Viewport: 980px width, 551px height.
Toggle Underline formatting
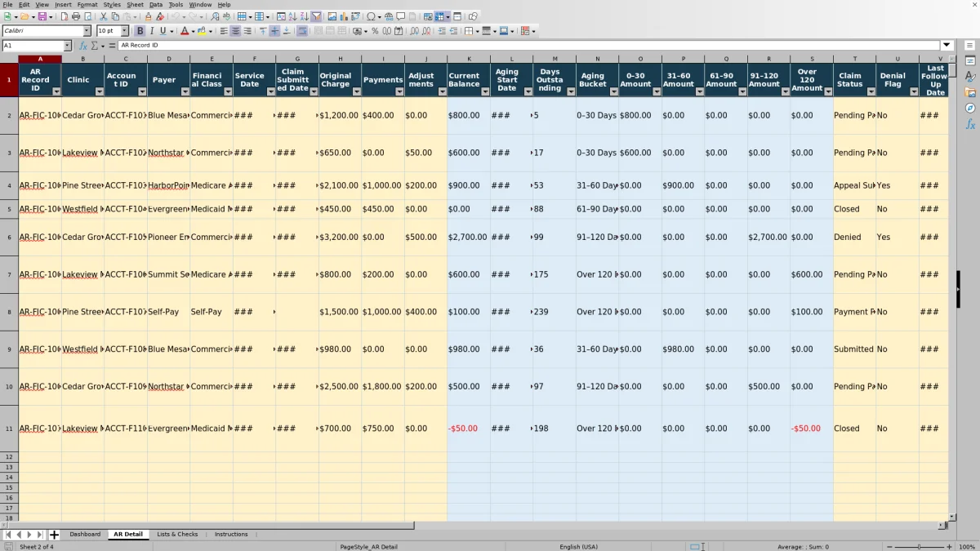point(163,31)
